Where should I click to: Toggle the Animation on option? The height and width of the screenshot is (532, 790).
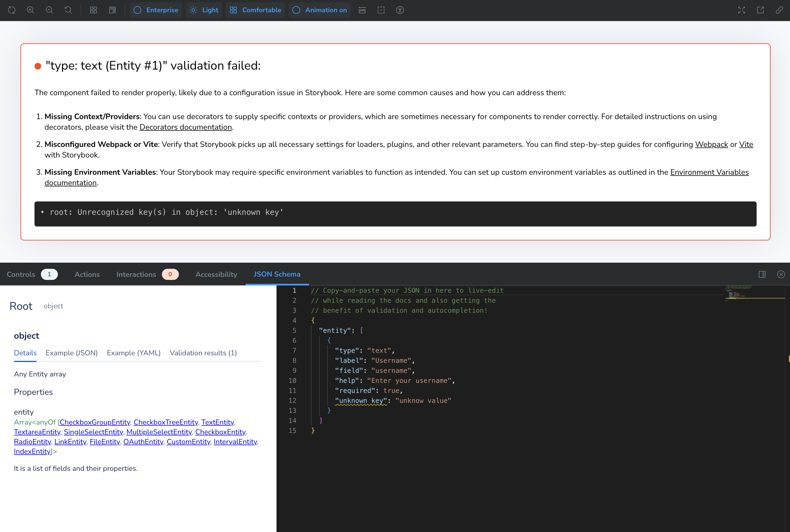point(320,10)
